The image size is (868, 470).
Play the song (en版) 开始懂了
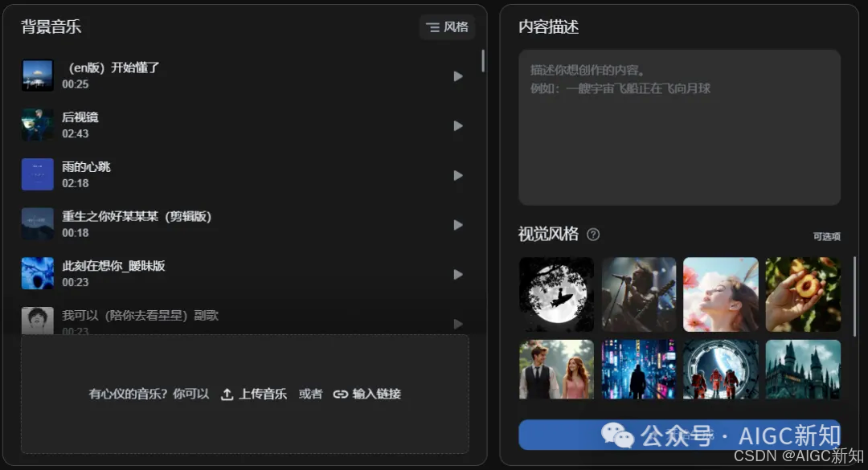tap(458, 76)
